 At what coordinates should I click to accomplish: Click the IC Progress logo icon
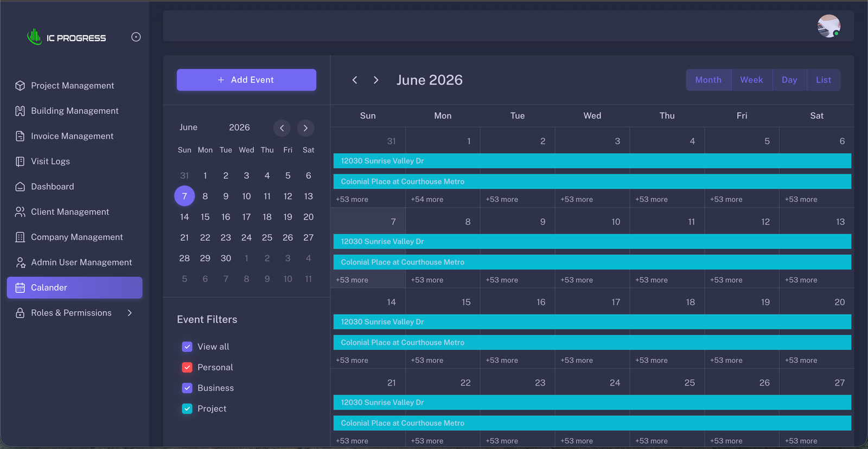tap(34, 37)
